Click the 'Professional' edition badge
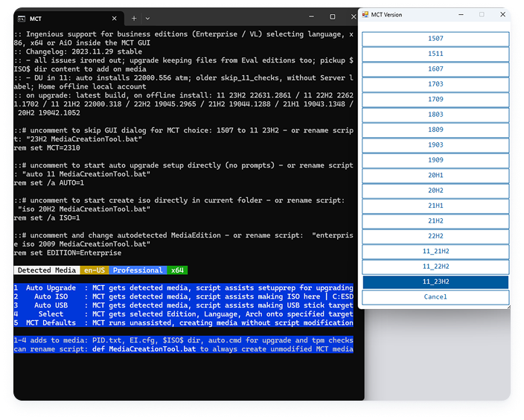 [138, 270]
